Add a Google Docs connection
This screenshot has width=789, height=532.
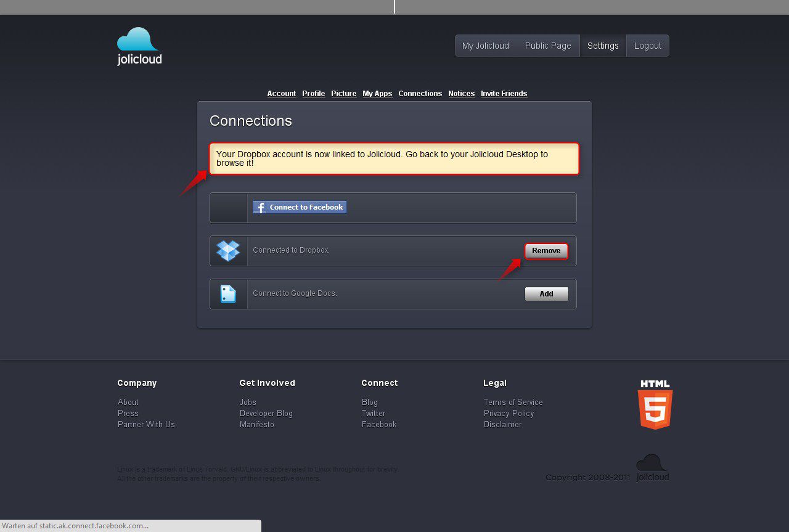click(x=546, y=294)
